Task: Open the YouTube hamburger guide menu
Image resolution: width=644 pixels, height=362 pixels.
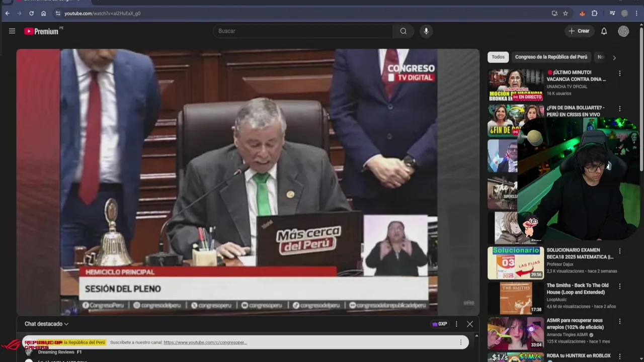Action: pos(12,31)
